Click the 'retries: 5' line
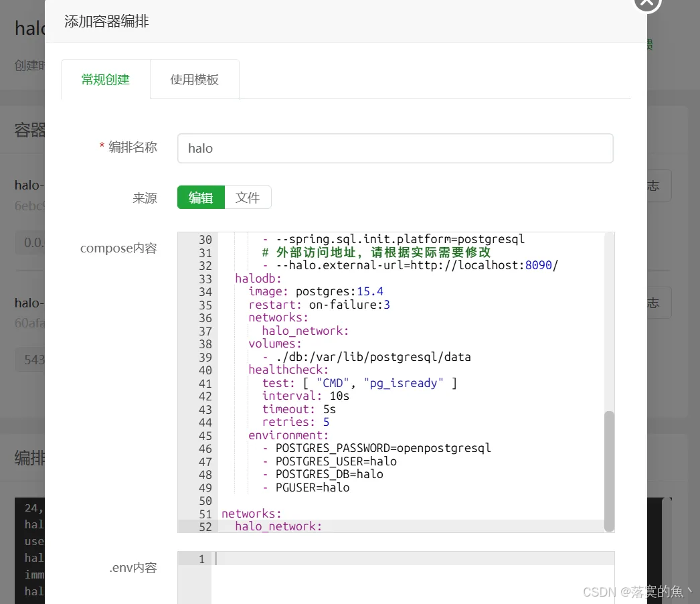The height and width of the screenshot is (604, 700). point(296,422)
